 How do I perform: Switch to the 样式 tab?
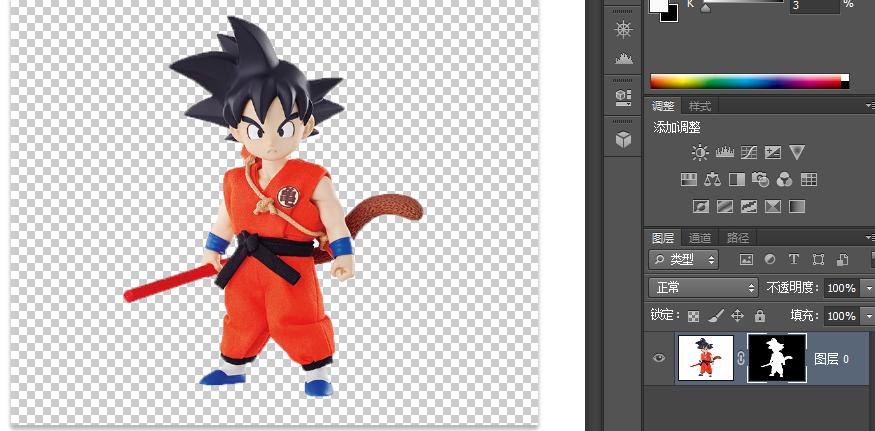click(700, 106)
